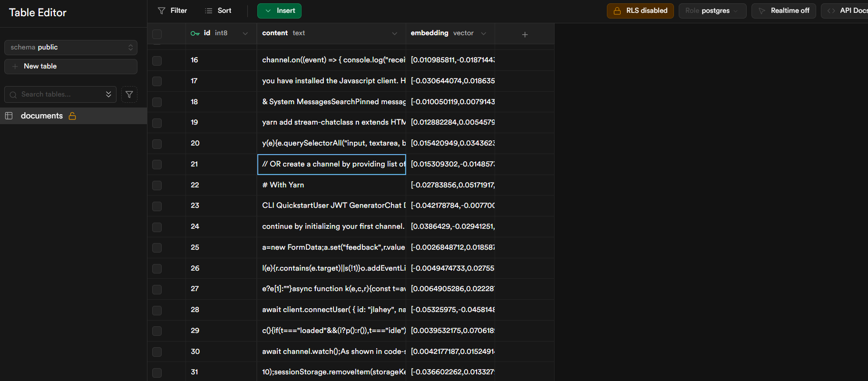Tick the checkbox for row 28
The height and width of the screenshot is (381, 868).
157,310
